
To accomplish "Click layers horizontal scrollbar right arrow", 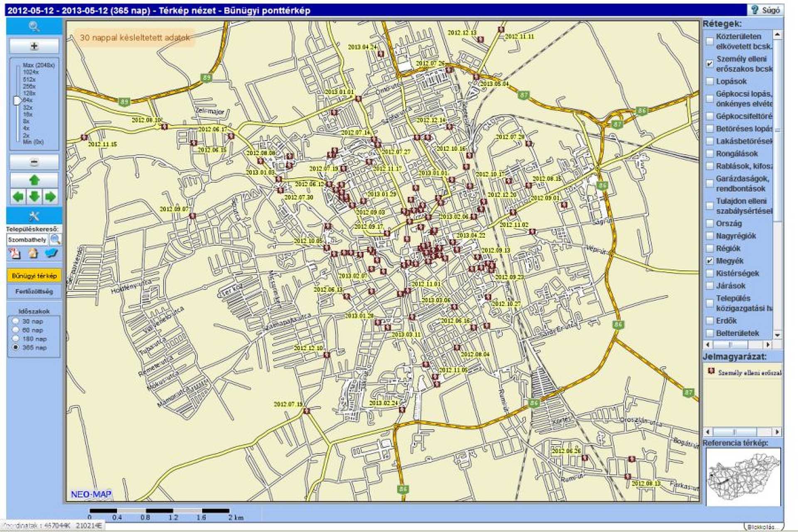I will (x=768, y=345).
